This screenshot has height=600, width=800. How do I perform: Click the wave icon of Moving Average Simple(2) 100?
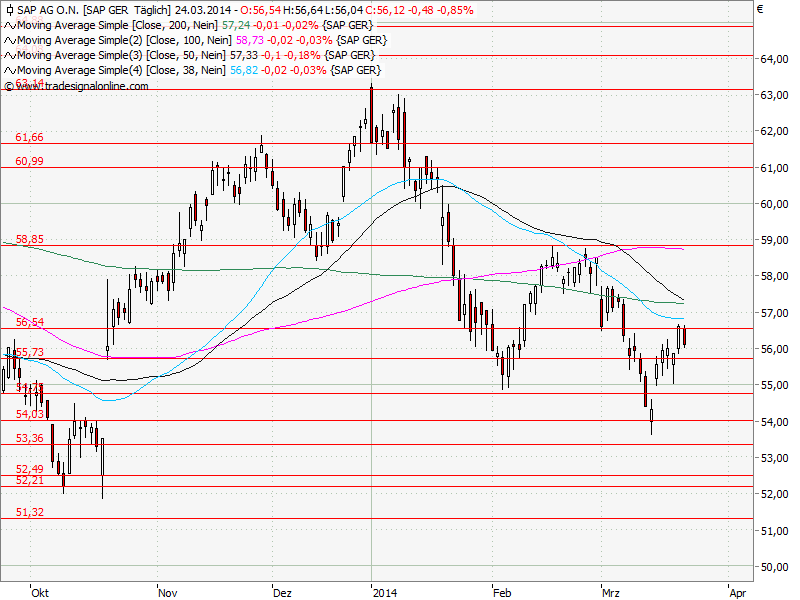9,41
